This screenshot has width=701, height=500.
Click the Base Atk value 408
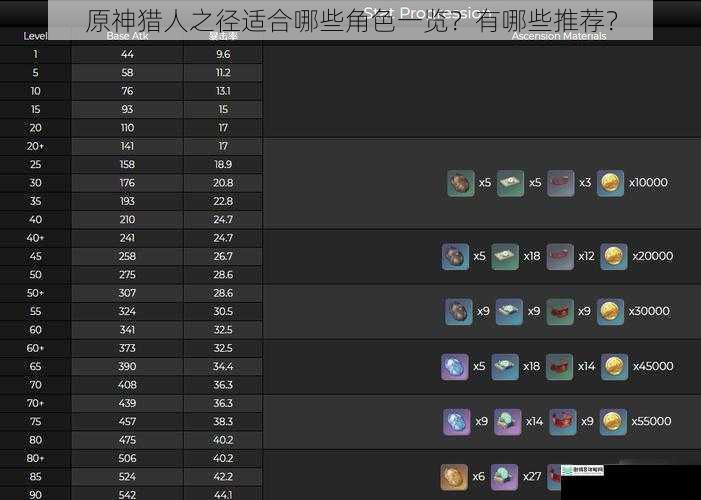127,385
